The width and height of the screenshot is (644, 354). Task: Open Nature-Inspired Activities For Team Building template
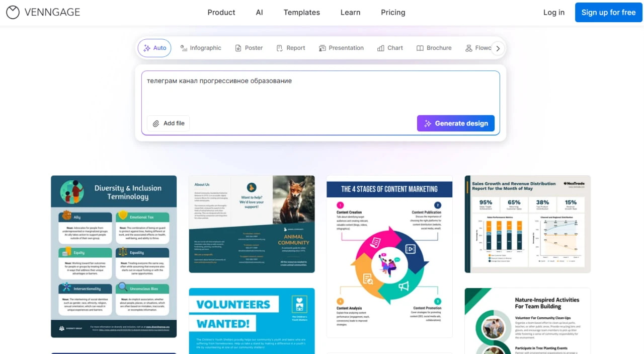click(527, 321)
